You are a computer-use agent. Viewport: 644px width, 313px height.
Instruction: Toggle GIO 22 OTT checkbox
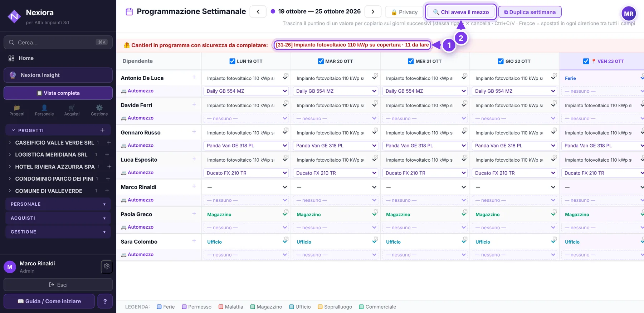pyautogui.click(x=501, y=61)
